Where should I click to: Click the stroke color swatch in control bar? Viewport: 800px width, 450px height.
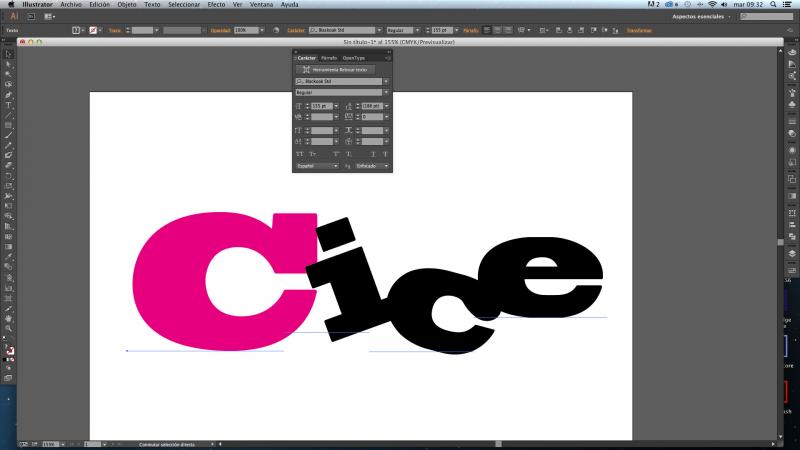coord(93,31)
